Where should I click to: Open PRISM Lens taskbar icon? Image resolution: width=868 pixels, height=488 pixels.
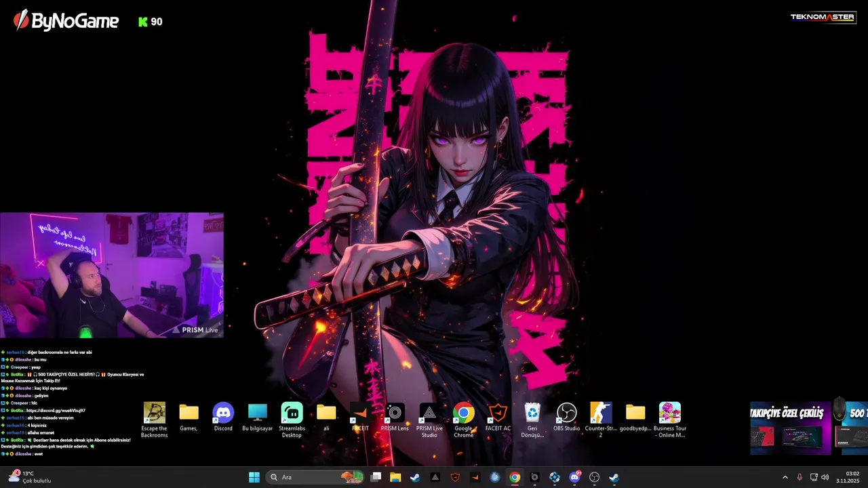click(534, 477)
